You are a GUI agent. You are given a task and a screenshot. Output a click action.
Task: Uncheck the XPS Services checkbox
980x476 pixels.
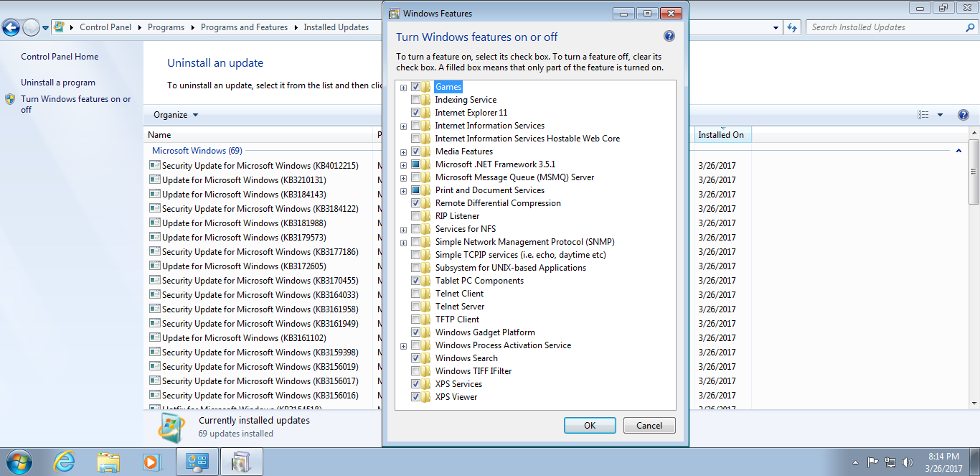(415, 384)
